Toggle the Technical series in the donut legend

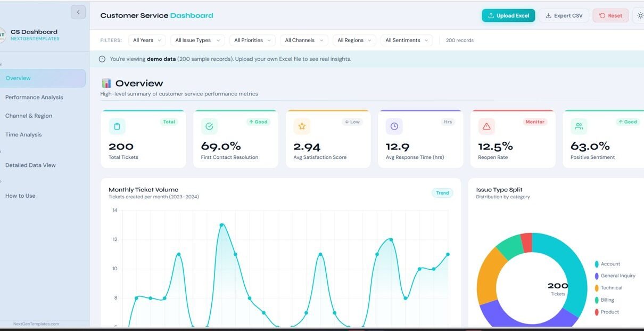pos(611,288)
